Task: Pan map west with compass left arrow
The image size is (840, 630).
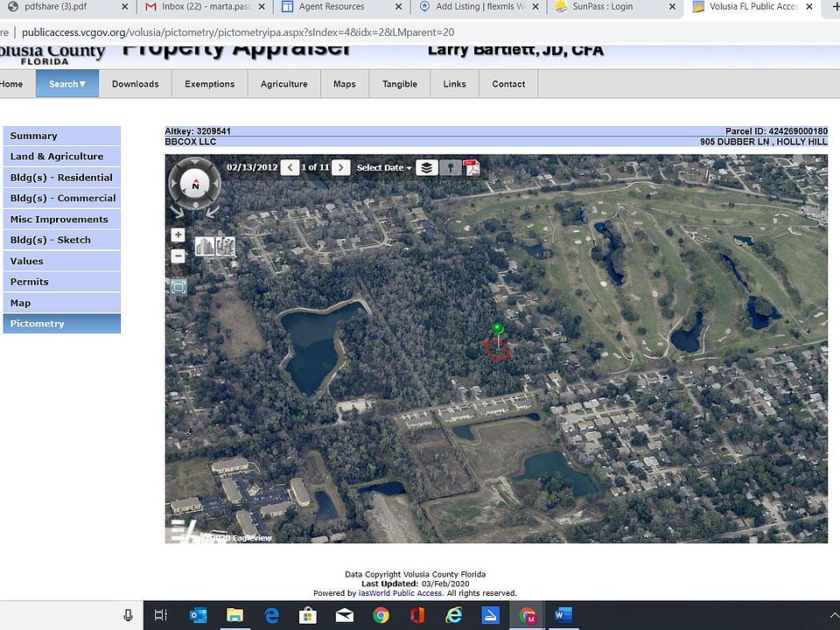Action: [x=173, y=184]
